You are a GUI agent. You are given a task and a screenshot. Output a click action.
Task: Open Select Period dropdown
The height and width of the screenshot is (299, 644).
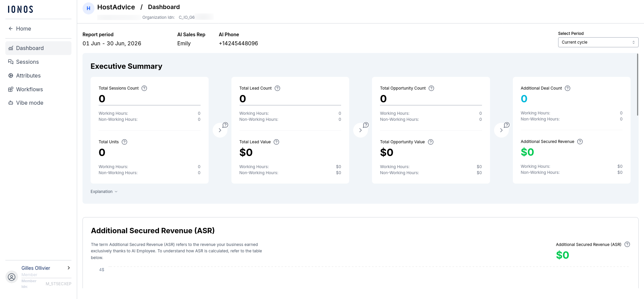click(598, 42)
